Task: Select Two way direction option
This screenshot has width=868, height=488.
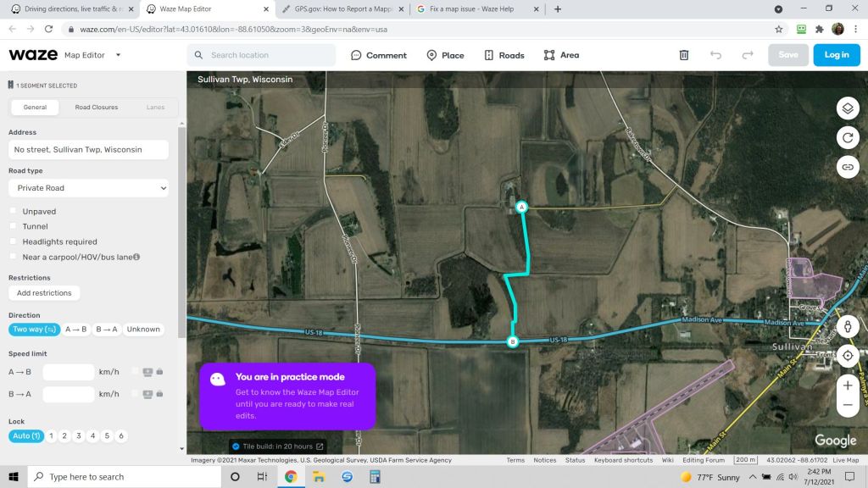Action: click(x=34, y=330)
